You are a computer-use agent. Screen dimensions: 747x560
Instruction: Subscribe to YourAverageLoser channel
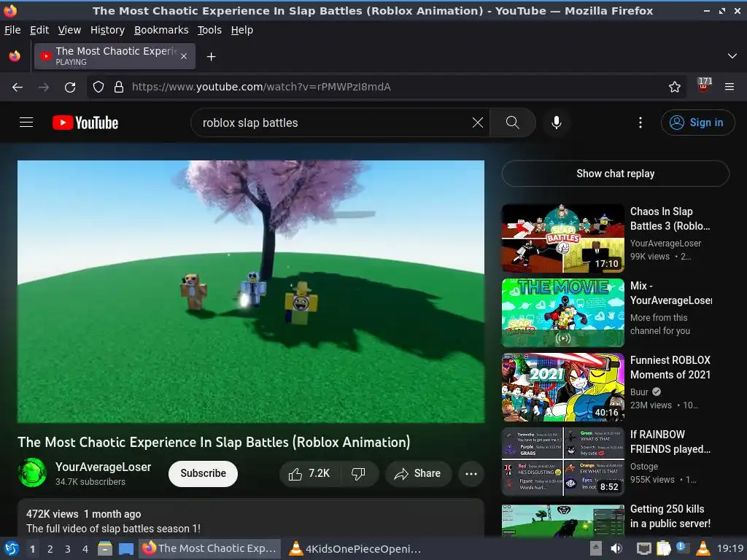[x=203, y=473]
